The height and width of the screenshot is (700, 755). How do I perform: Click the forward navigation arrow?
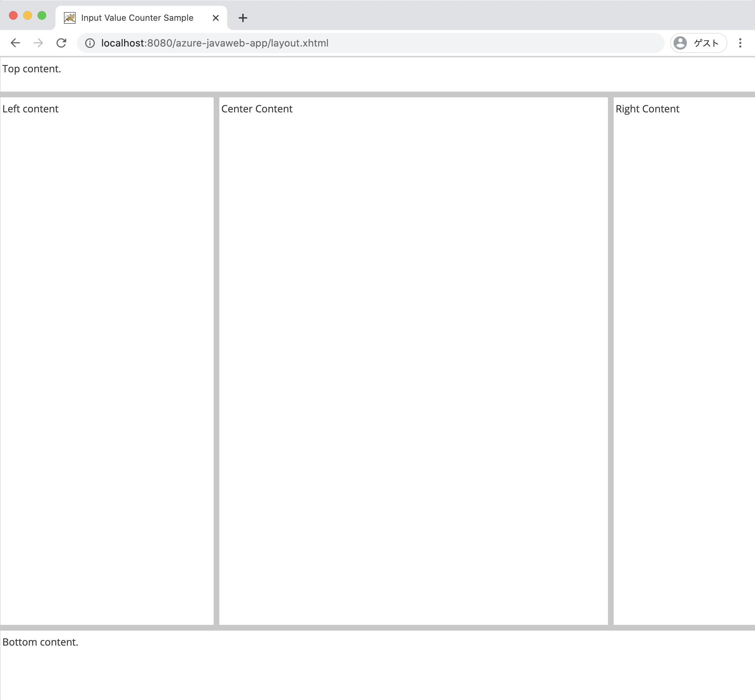38,43
